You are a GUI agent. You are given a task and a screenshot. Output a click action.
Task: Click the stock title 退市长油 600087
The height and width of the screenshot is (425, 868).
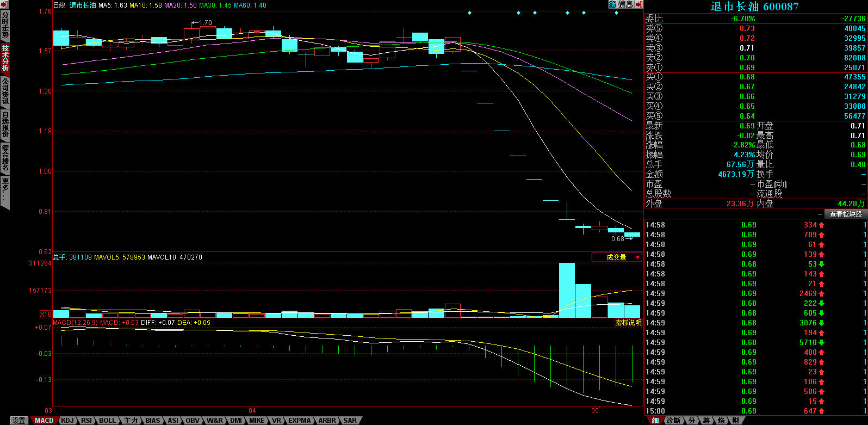[754, 7]
